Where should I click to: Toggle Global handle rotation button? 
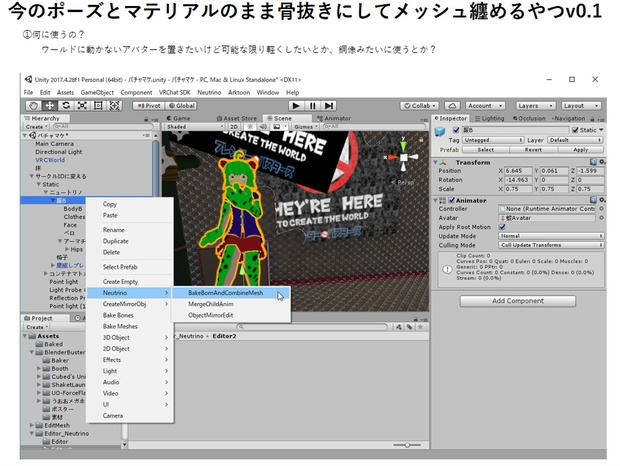pyautogui.click(x=181, y=106)
